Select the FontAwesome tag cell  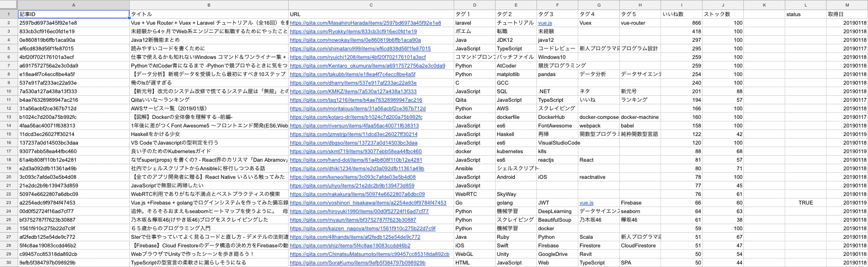557,125
